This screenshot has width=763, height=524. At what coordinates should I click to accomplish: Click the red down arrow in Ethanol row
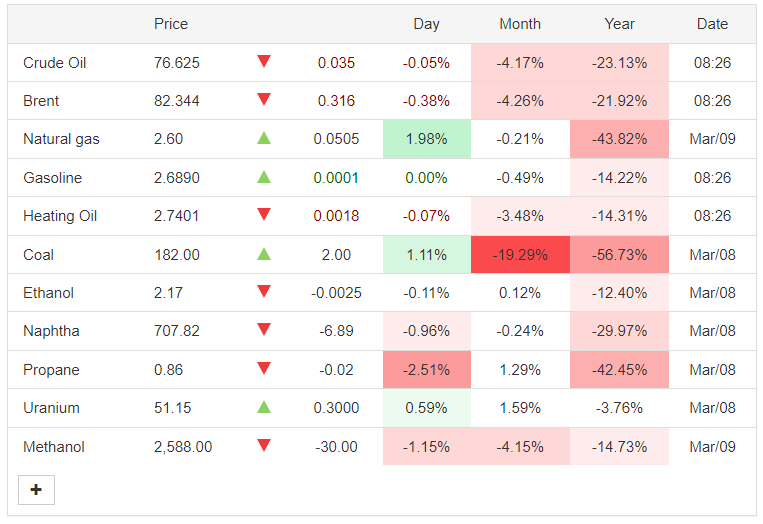pyautogui.click(x=264, y=291)
